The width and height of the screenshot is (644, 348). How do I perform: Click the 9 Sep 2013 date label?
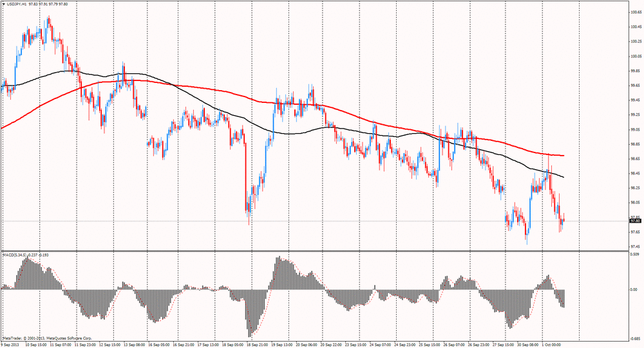(10, 345)
